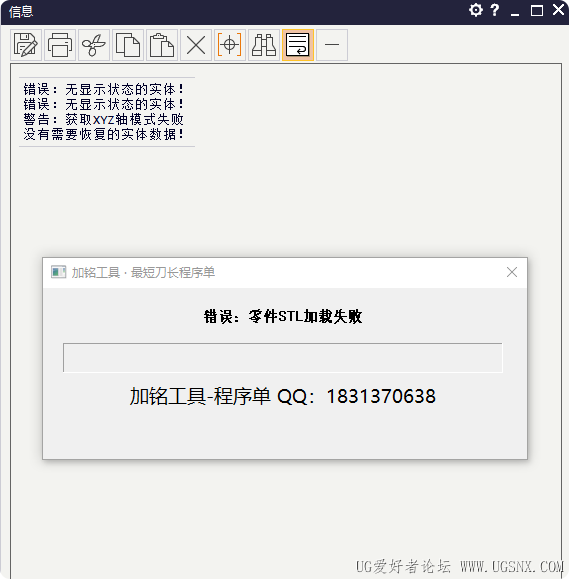The width and height of the screenshot is (569, 579).
Task: Close the 信息 window
Action: [x=558, y=10]
